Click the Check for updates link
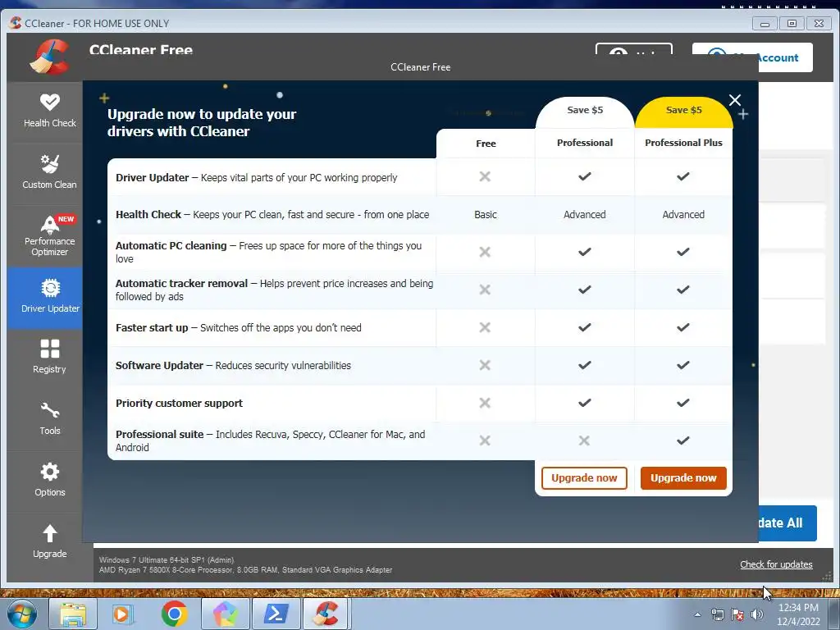The width and height of the screenshot is (840, 630). pyautogui.click(x=776, y=564)
